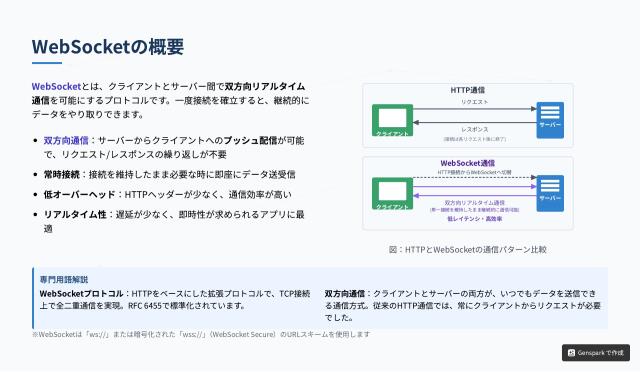640x372 pixels.
Task: Click the HTTP通信 diagram panel
Action: click(468, 116)
